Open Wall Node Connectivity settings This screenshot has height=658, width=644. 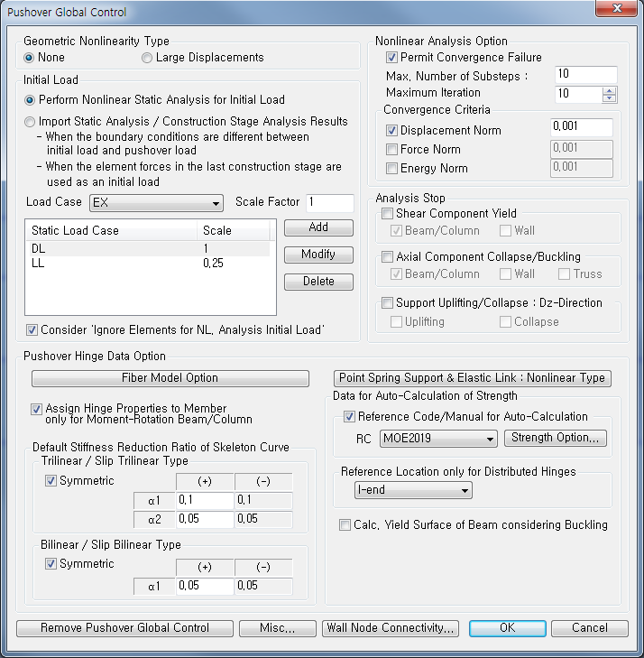391,628
